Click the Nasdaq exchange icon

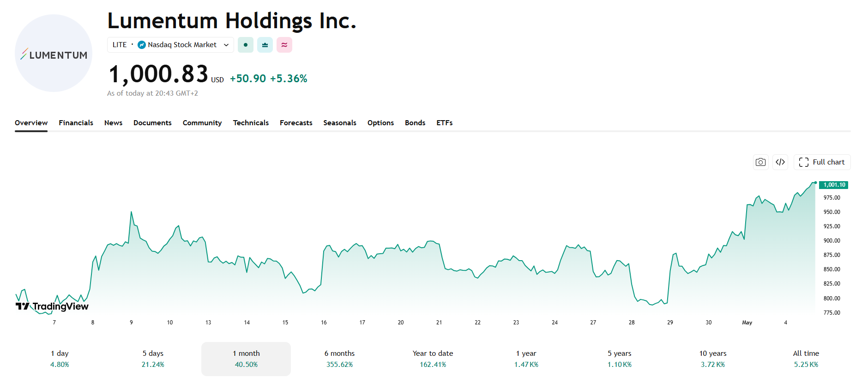[x=142, y=45]
